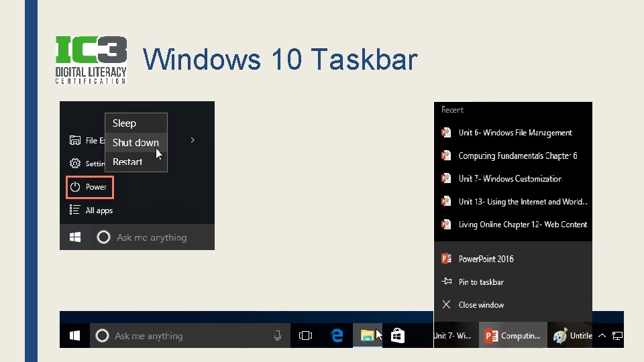Image resolution: width=644 pixels, height=362 pixels.
Task: Open 'Living Online Chapter 12- Web Content' file
Action: [513, 225]
